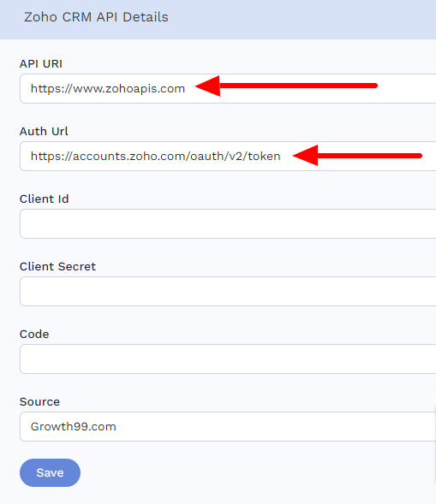Click the red arrow pointing at zohoapis.com

pos(286,86)
